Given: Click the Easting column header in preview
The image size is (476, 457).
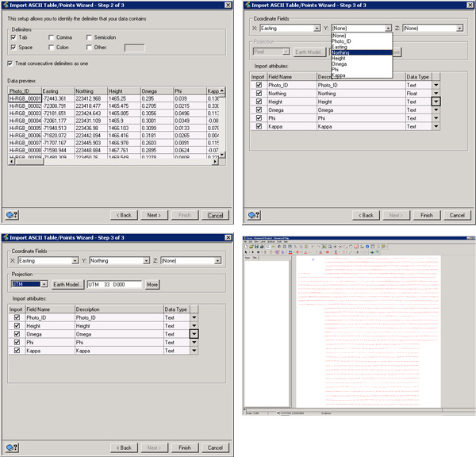Looking at the screenshot, I should click(58, 91).
